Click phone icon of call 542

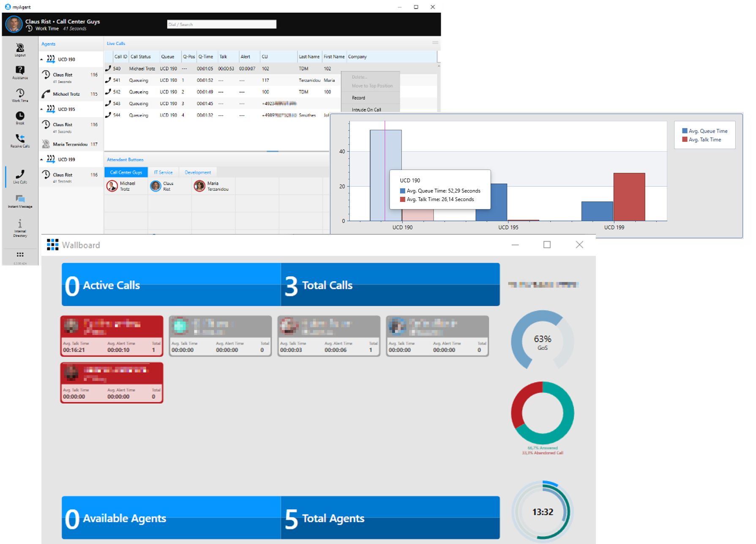[108, 92]
